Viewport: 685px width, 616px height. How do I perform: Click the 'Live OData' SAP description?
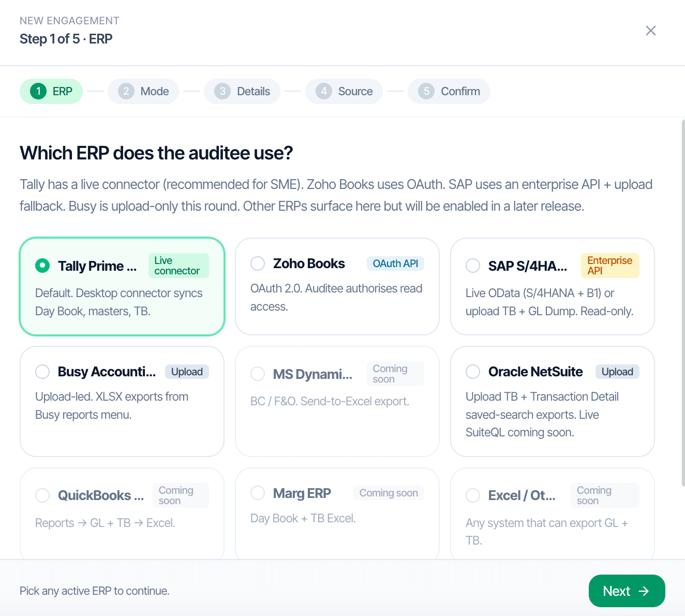pos(549,302)
